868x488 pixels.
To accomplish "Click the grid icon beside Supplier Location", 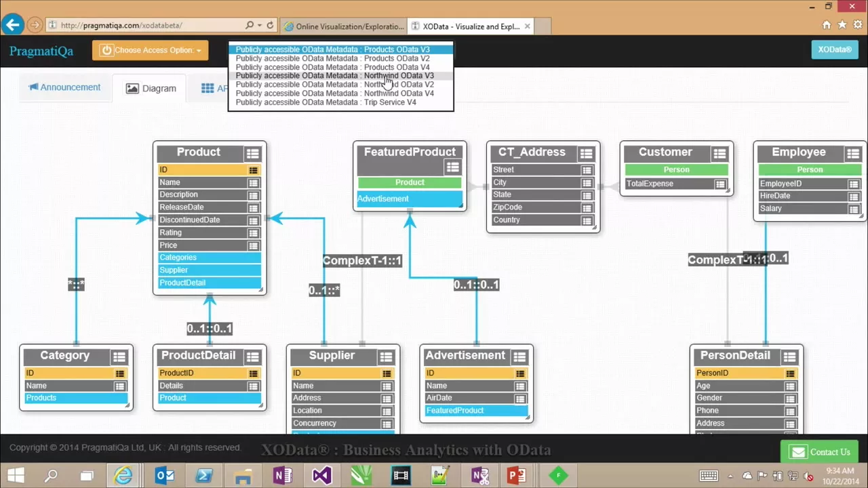I will click(387, 411).
